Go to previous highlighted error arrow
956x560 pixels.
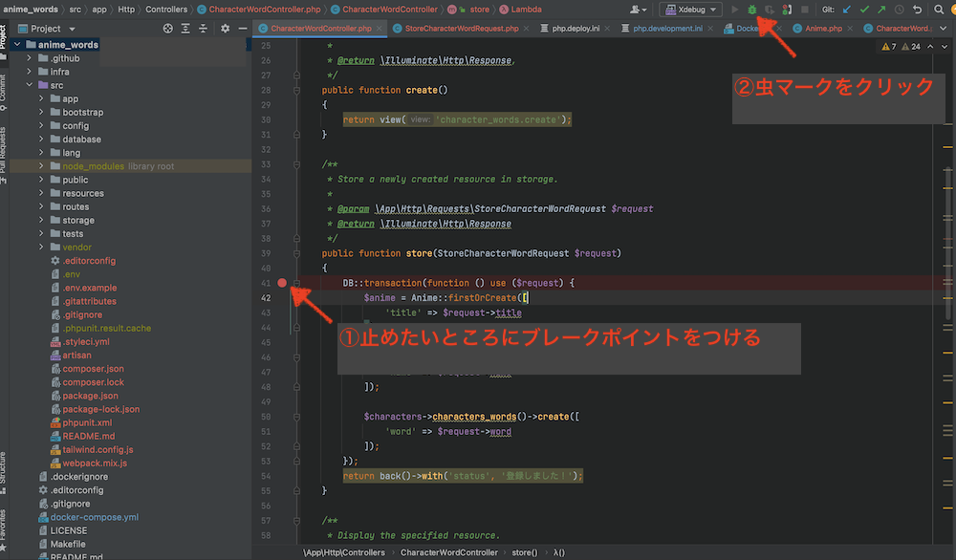point(930,47)
